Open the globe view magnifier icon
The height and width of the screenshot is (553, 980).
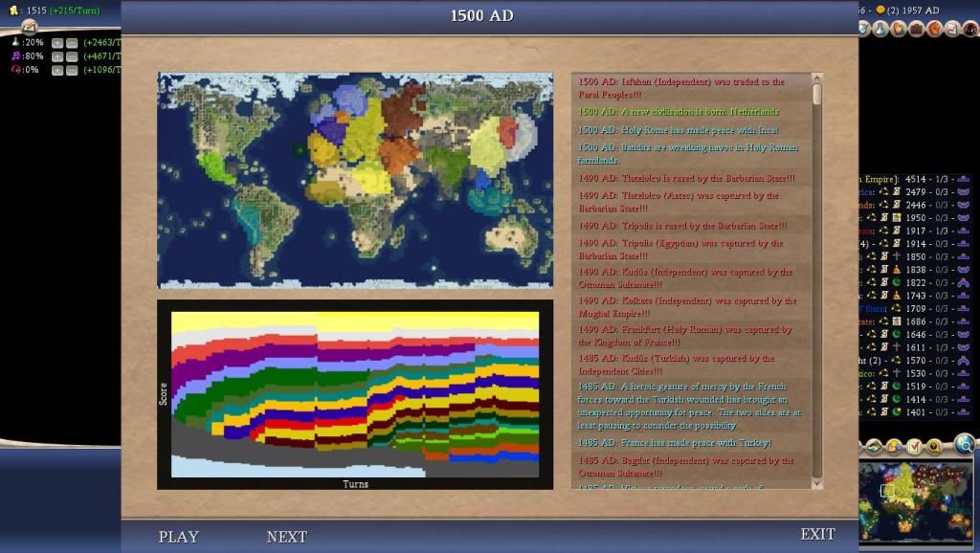pyautogui.click(x=965, y=444)
